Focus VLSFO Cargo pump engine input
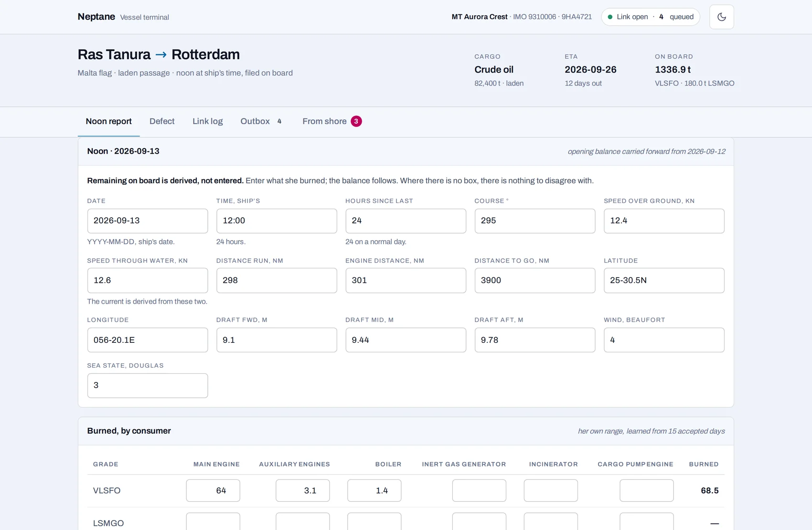The image size is (812, 530). click(x=647, y=490)
